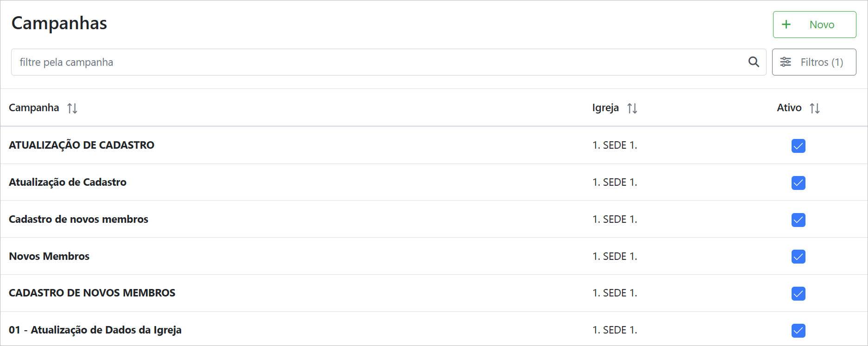
Task: Open the Novos Membros campaign
Action: (x=49, y=256)
